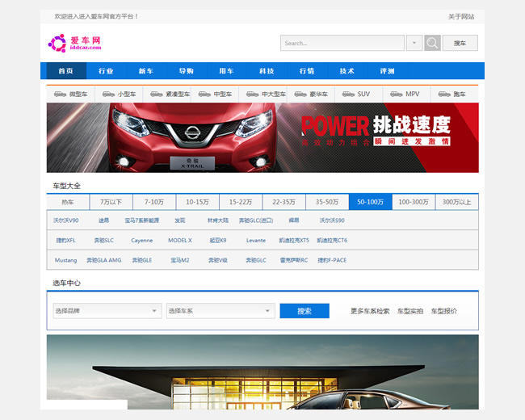The width and height of the screenshot is (525, 420).
Task: Select the 100-300万 price tab
Action: (414, 202)
